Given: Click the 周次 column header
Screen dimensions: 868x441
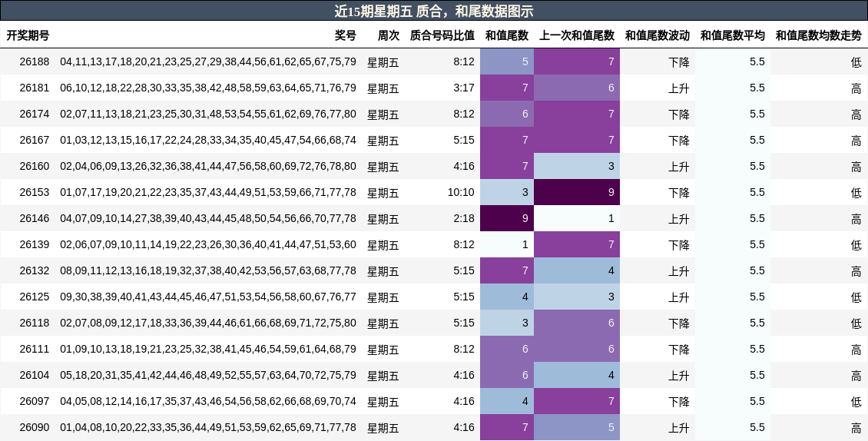Looking at the screenshot, I should [x=389, y=35].
